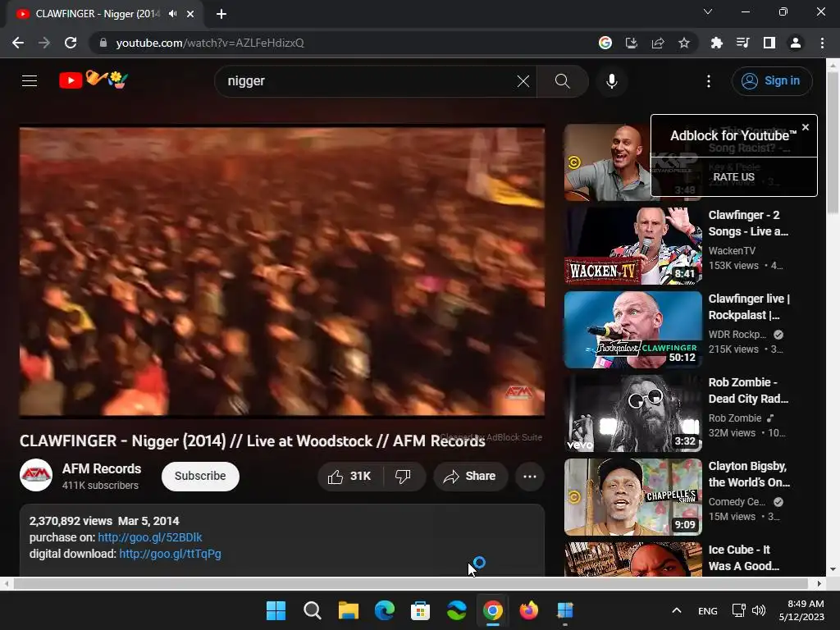Open tab search chevron
Viewport: 840px width, 630px height.
pos(708,11)
